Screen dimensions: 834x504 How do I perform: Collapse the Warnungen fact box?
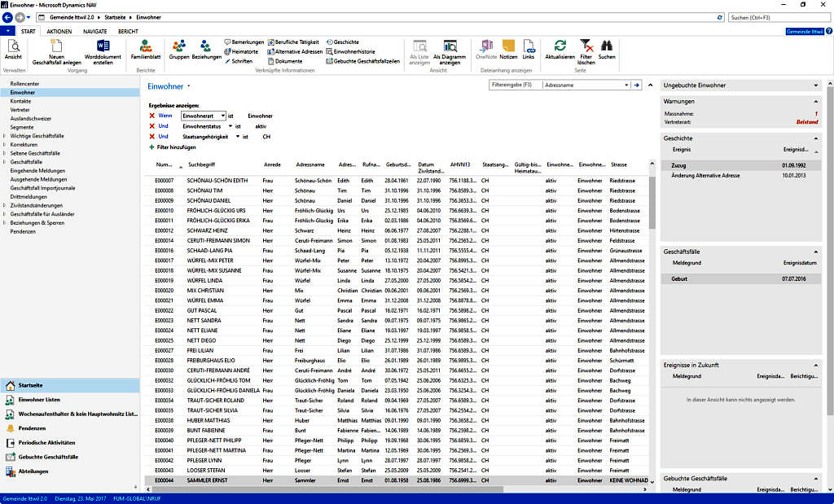coord(816,102)
